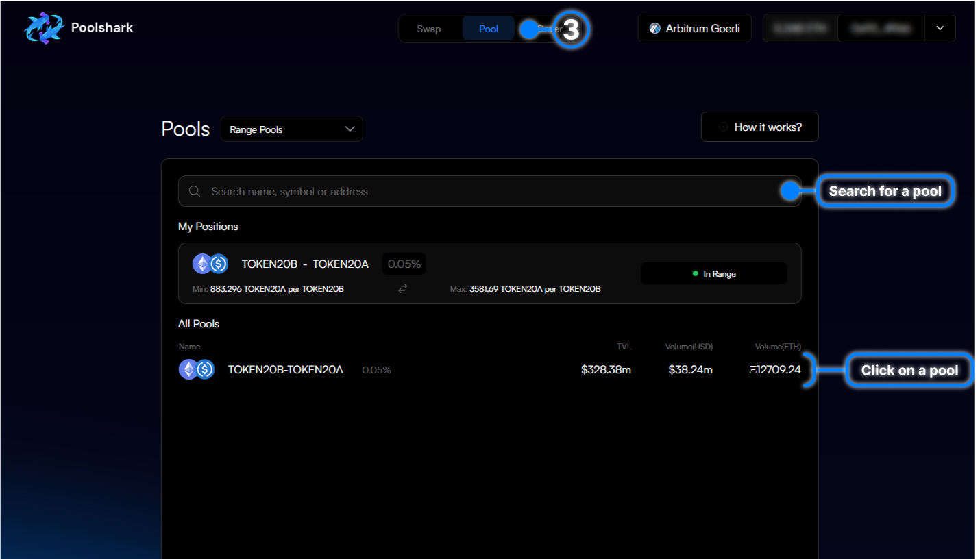
Task: Click the ETH token icon in All Pools row
Action: point(188,370)
